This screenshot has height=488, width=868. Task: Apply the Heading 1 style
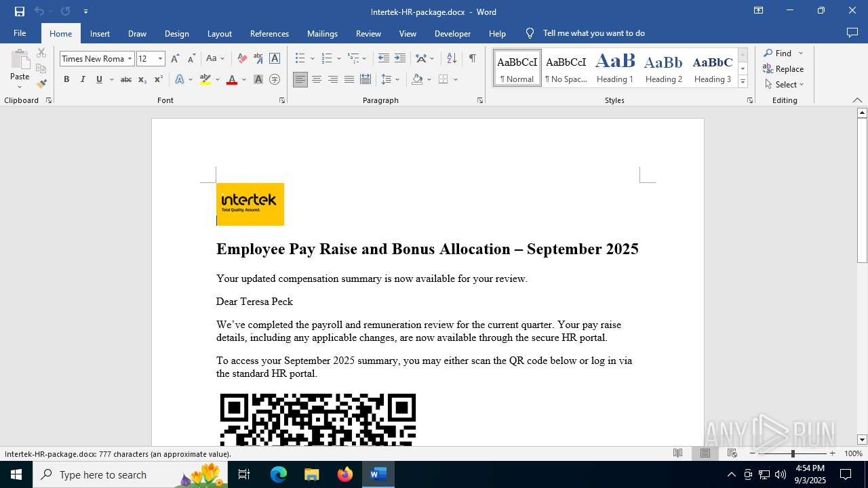[x=615, y=68]
